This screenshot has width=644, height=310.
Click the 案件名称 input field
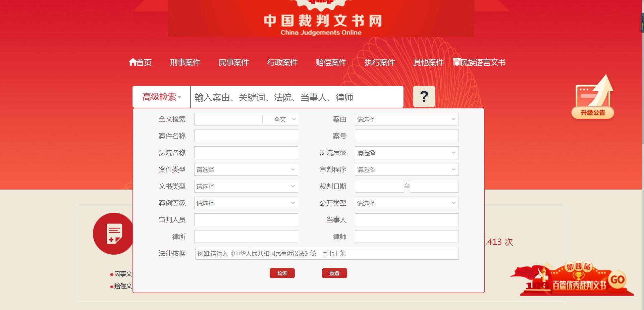coord(246,136)
